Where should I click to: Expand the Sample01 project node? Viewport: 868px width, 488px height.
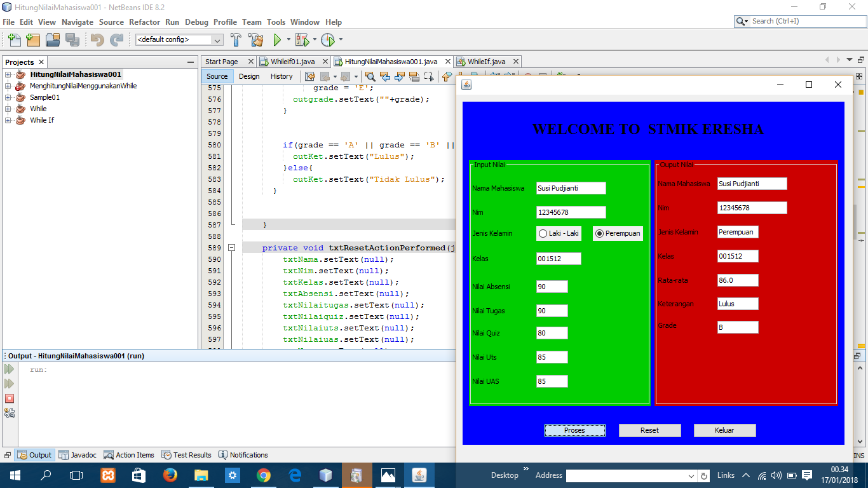[8, 97]
